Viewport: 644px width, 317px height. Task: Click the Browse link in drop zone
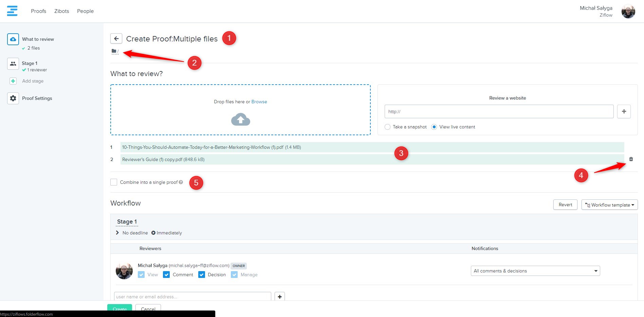coord(259,102)
